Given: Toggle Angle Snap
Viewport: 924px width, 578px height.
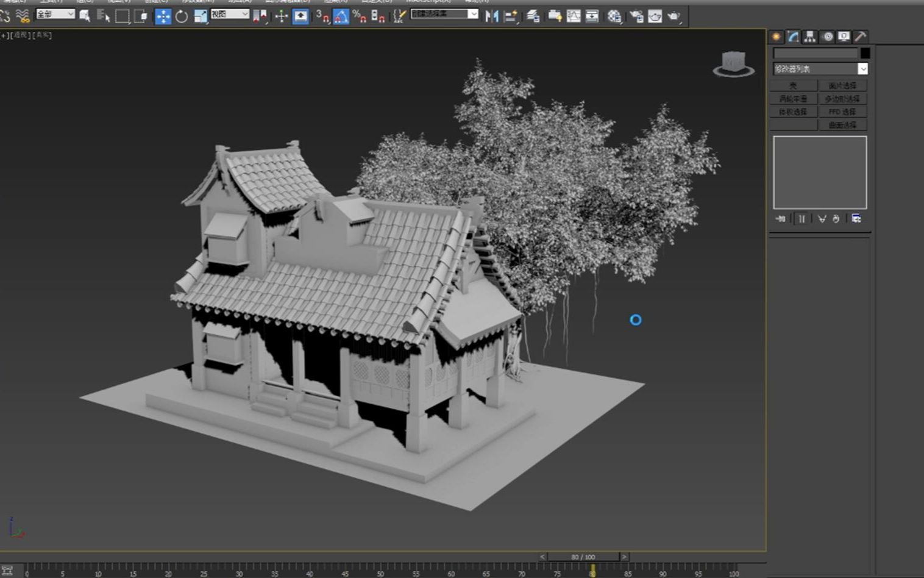Looking at the screenshot, I should (x=341, y=16).
